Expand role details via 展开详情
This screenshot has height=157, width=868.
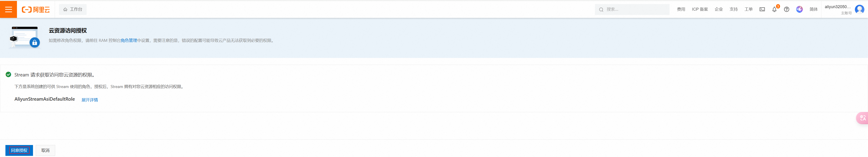pos(90,100)
